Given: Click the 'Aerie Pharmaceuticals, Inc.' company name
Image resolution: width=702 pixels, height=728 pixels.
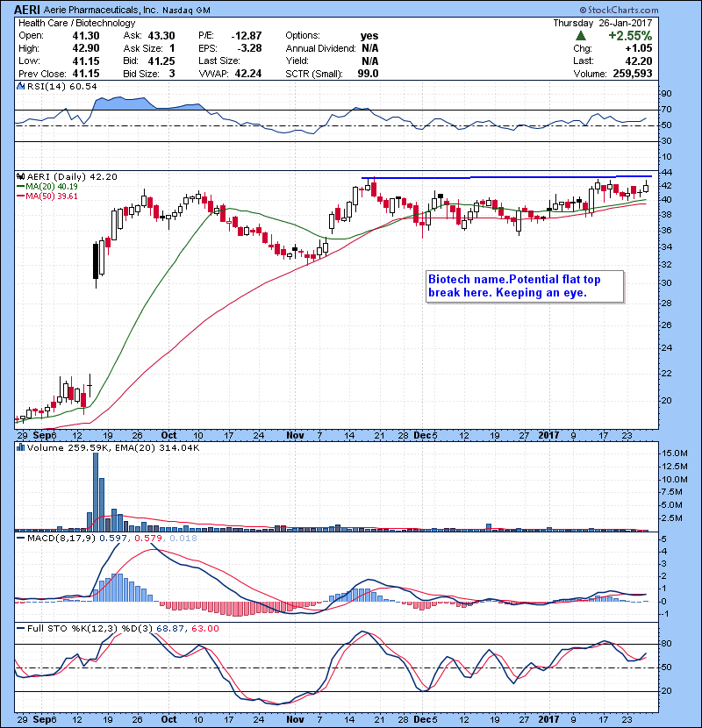Looking at the screenshot, I should tap(101, 10).
